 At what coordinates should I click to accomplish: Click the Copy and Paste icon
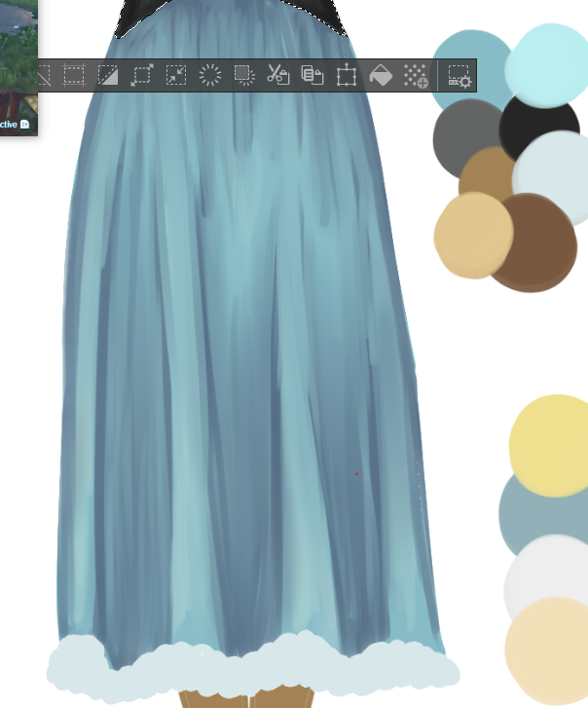(x=312, y=75)
